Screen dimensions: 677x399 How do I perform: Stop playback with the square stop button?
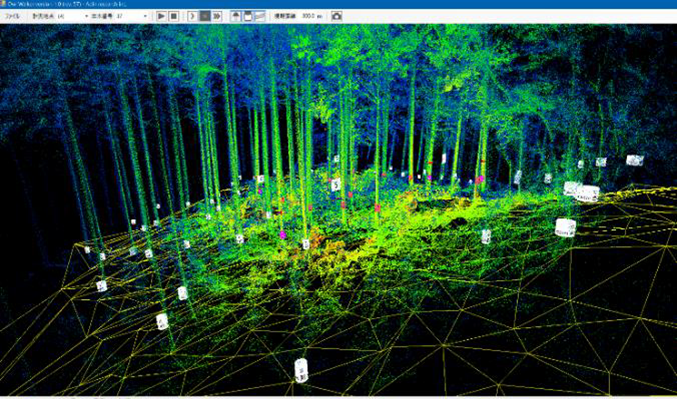click(x=174, y=16)
